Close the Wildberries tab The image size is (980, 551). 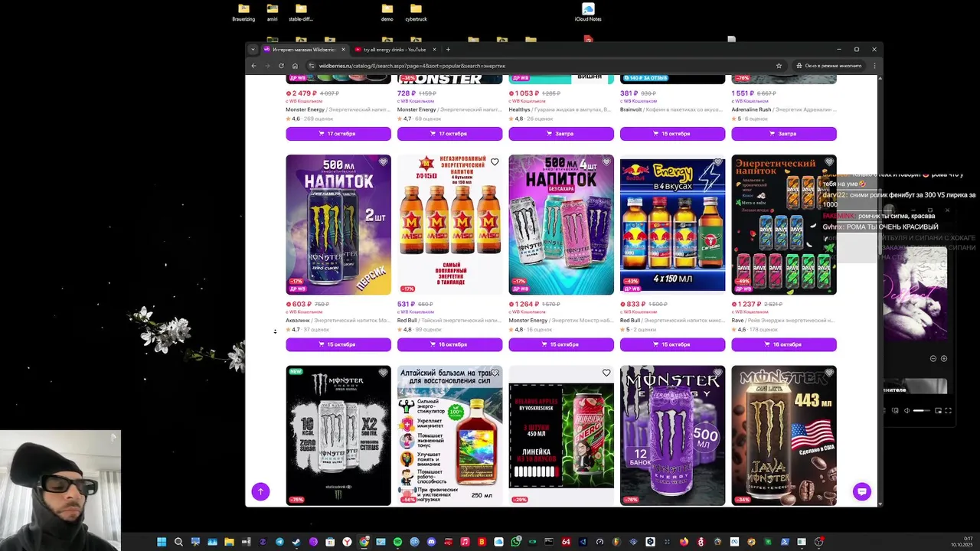[x=343, y=50]
